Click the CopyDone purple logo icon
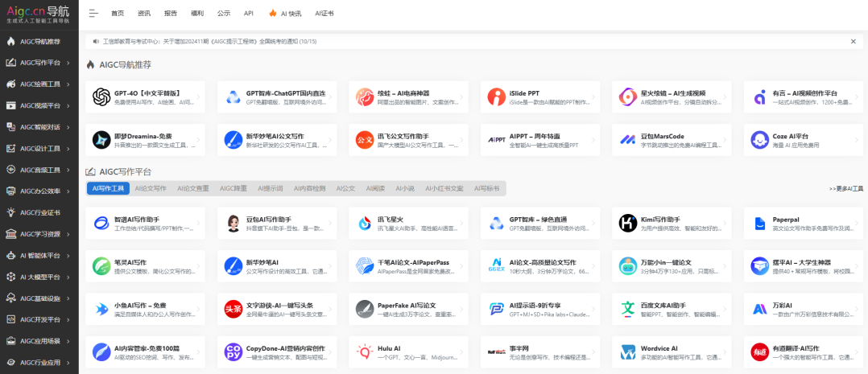868x374 pixels. (234, 351)
